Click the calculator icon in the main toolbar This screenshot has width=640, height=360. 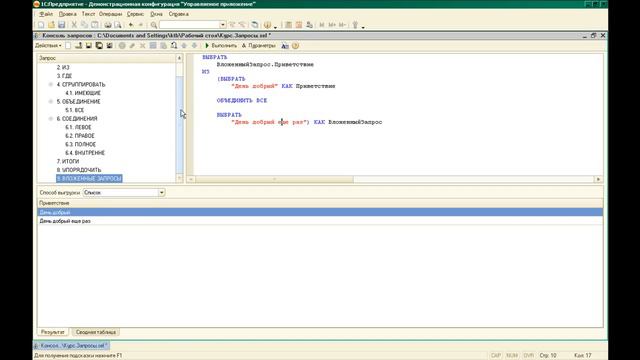tap(289, 25)
